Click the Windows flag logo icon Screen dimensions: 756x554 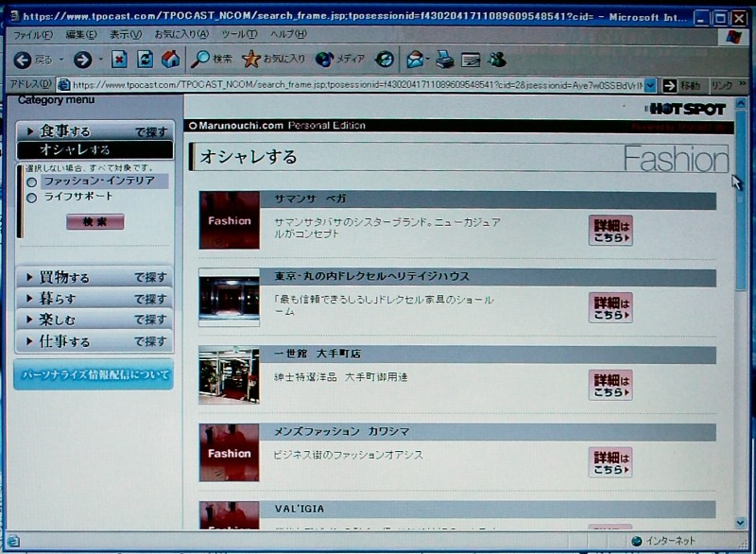pos(734,37)
